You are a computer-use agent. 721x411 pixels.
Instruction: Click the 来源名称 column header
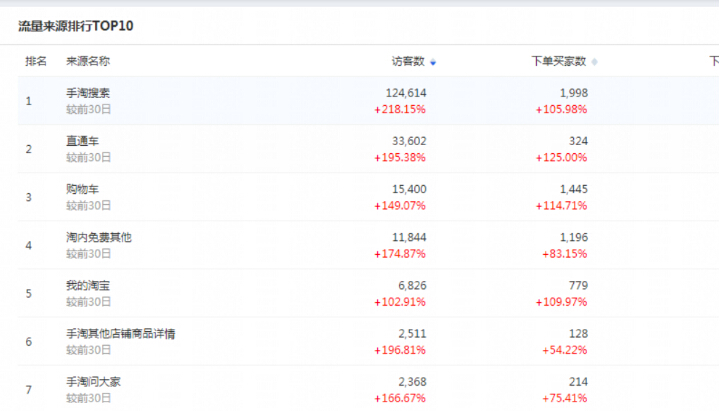88,61
